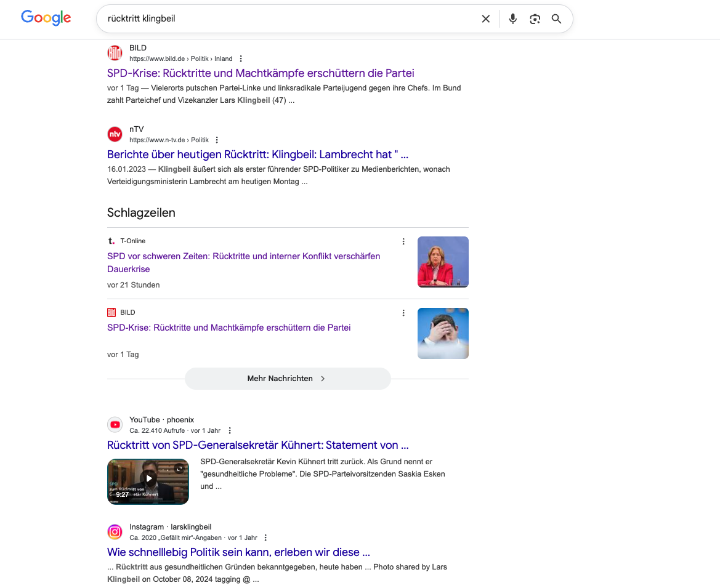Viewport: 720px width, 588px height.
Task: Click the Instagram icon beside larsklingbeil
Action: coord(115,532)
